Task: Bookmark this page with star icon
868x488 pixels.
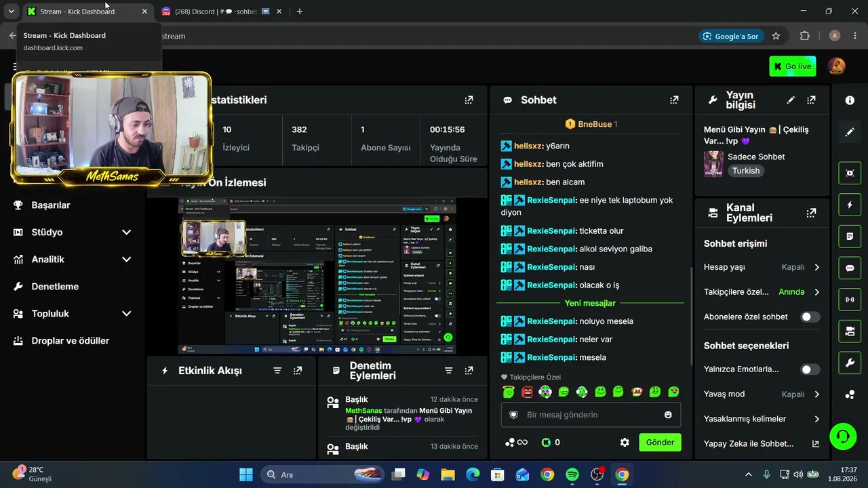Action: [x=776, y=36]
